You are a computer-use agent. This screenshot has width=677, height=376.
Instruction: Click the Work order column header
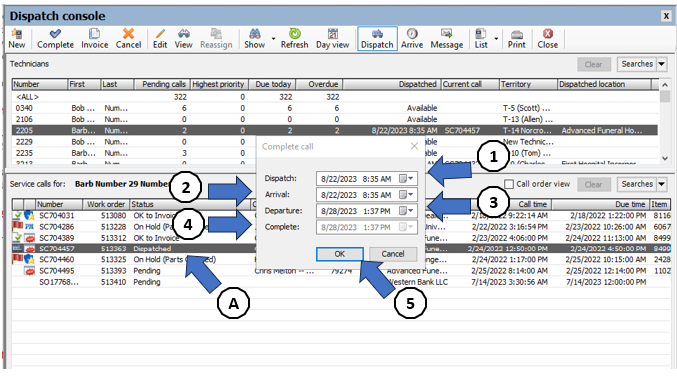pos(106,204)
